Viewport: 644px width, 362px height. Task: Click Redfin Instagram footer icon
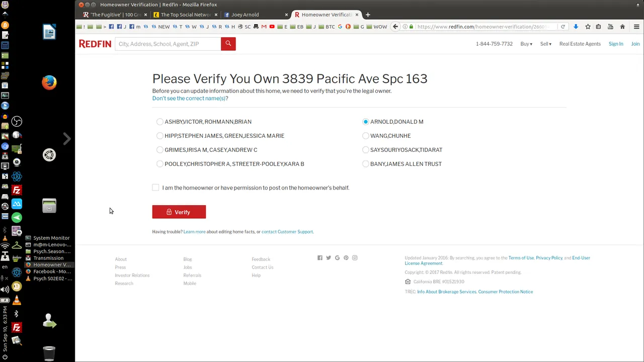pos(355,258)
